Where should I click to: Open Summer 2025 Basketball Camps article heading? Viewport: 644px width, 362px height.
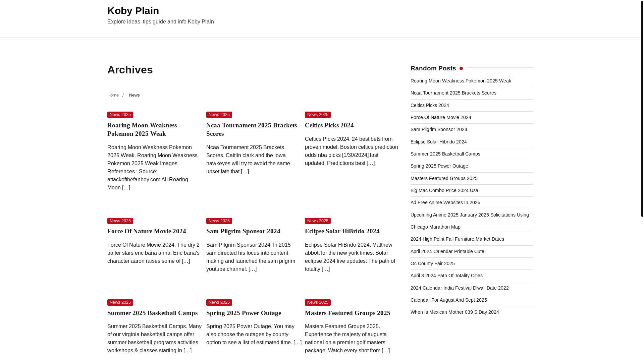(152, 313)
